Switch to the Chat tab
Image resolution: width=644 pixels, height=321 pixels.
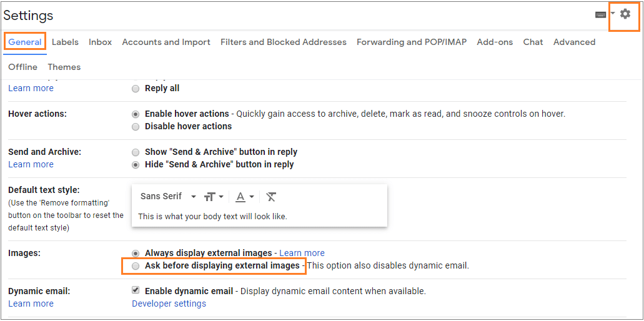pos(533,42)
